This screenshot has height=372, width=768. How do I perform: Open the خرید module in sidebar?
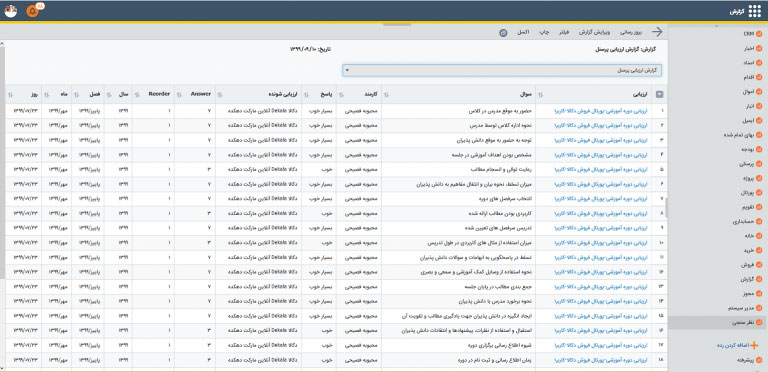(752, 250)
